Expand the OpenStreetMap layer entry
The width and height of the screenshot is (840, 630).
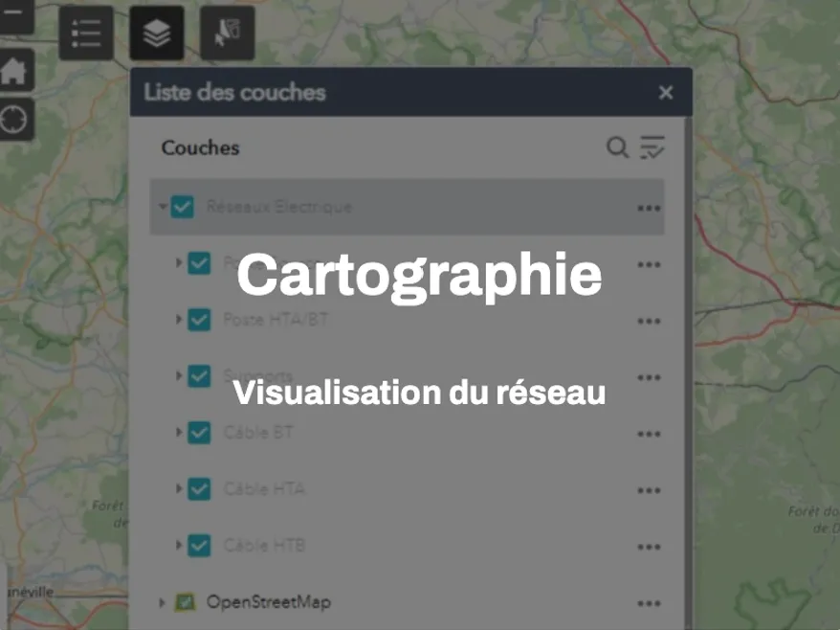coord(161,603)
